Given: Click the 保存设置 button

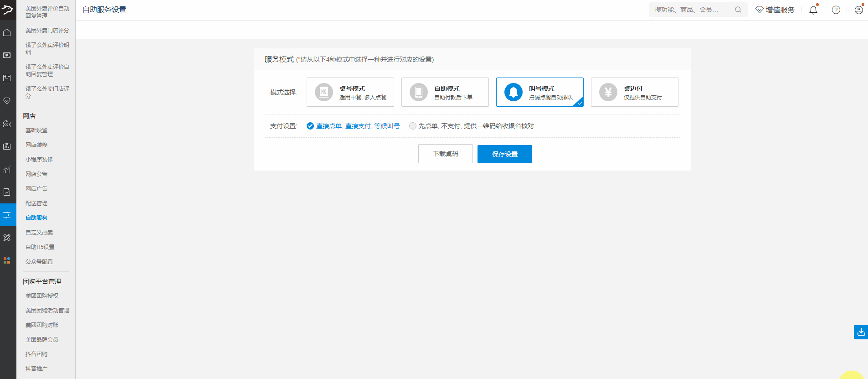Looking at the screenshot, I should click(x=504, y=154).
